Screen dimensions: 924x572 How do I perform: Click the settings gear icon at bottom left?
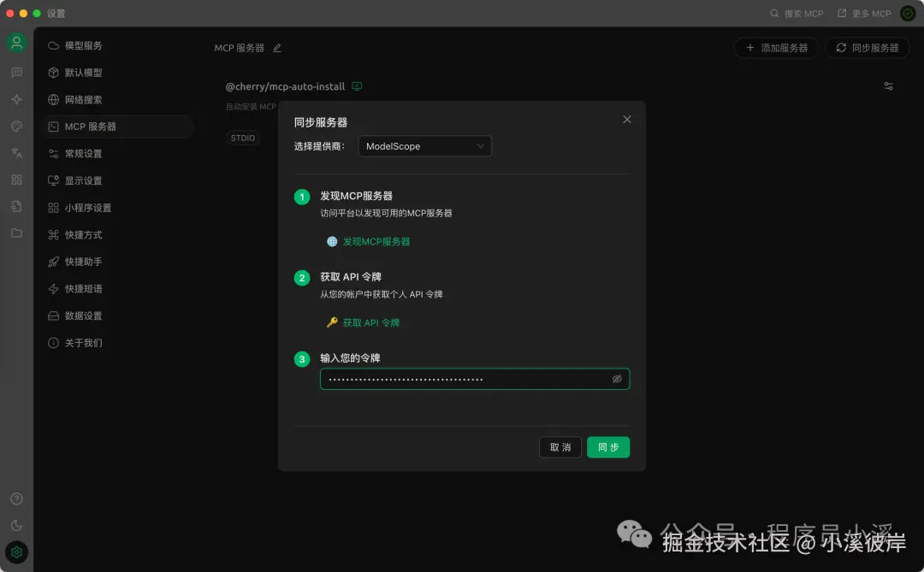[x=16, y=552]
